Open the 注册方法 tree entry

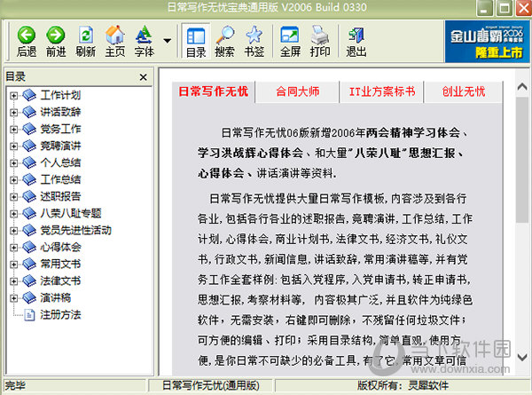[x=60, y=315]
